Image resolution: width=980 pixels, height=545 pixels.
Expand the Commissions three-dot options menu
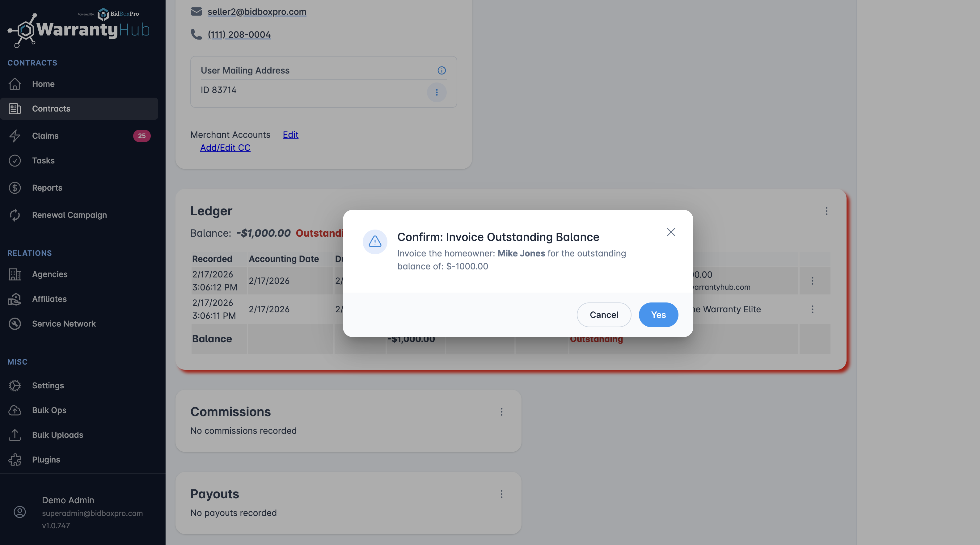(501, 412)
